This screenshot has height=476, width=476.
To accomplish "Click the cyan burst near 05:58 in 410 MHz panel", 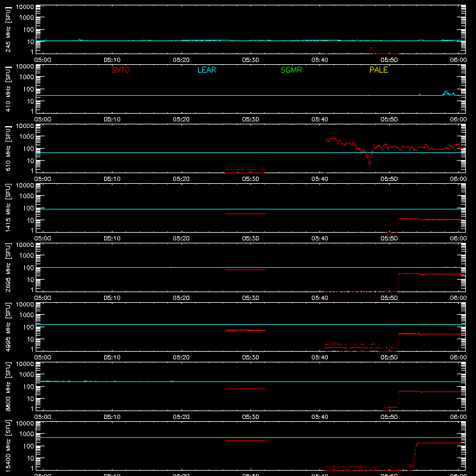I will coord(449,93).
